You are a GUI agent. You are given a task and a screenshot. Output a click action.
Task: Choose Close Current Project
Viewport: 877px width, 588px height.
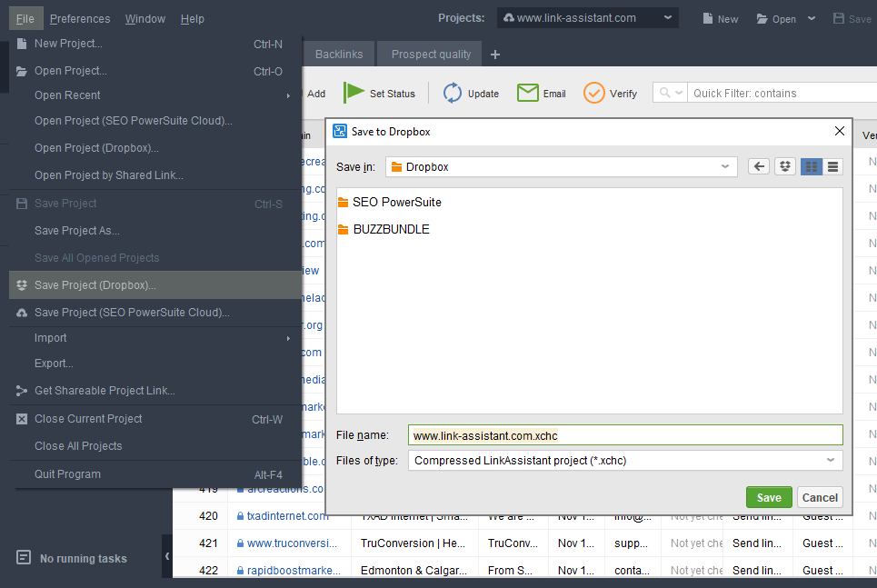155,418
